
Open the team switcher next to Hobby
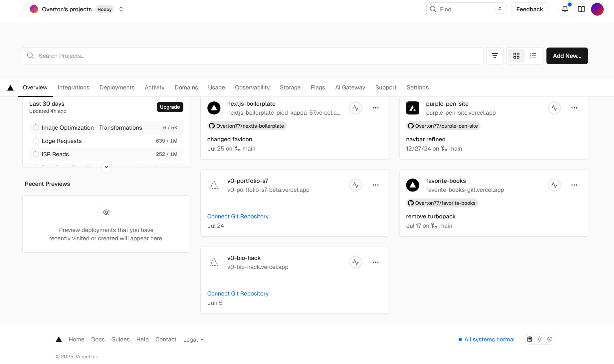click(121, 9)
